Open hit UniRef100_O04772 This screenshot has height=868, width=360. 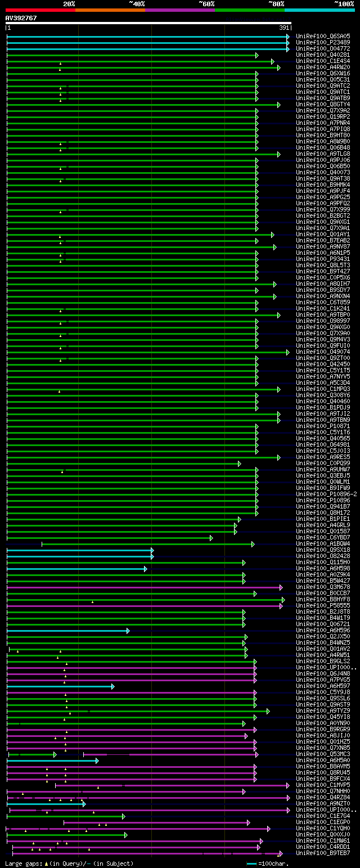tap(323, 48)
